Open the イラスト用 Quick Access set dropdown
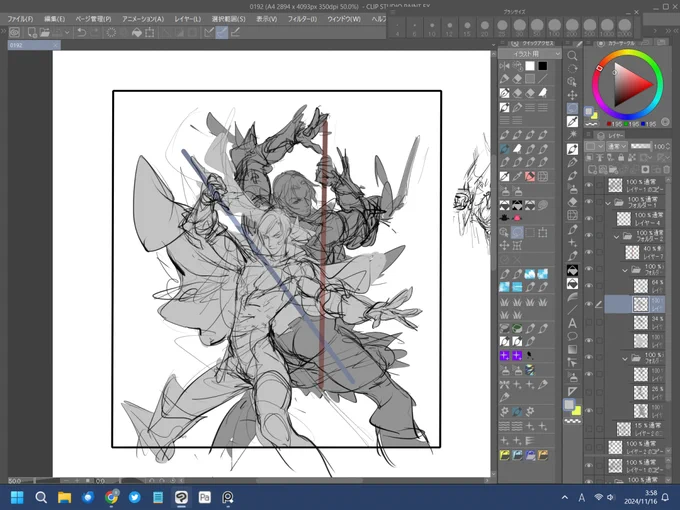 530,54
